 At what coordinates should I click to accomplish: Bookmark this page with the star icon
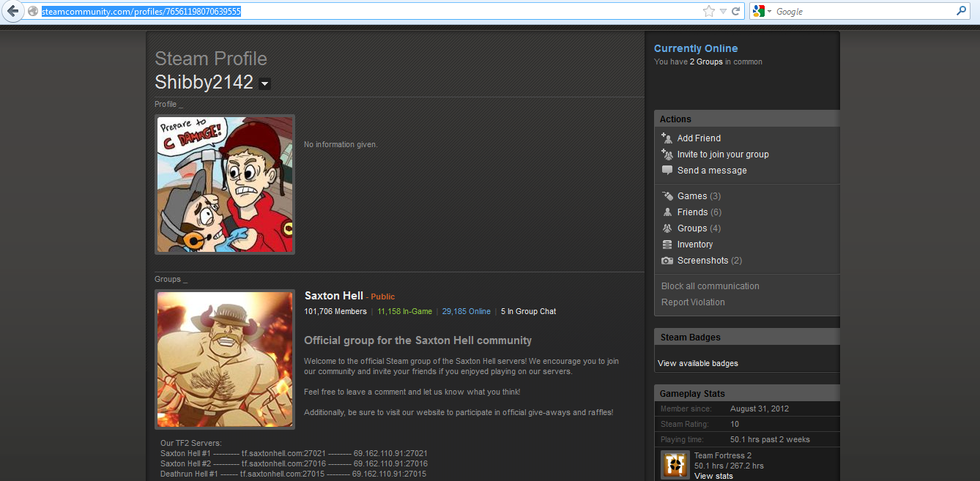(x=708, y=12)
